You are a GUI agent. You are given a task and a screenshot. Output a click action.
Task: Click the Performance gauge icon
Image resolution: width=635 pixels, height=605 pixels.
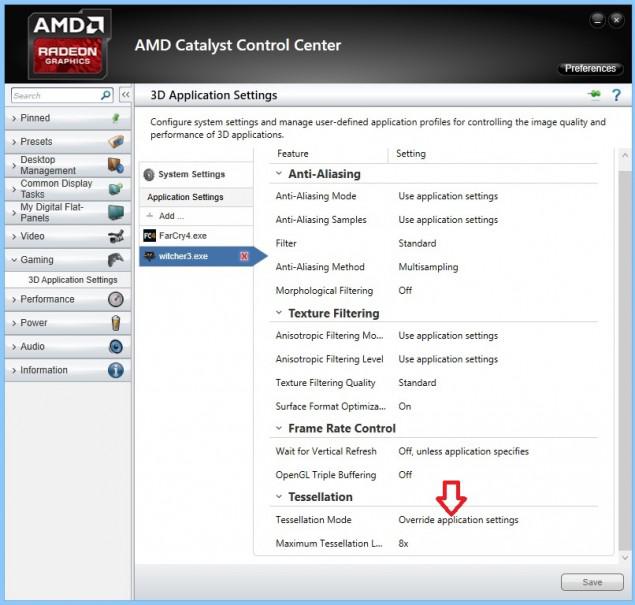pos(116,299)
